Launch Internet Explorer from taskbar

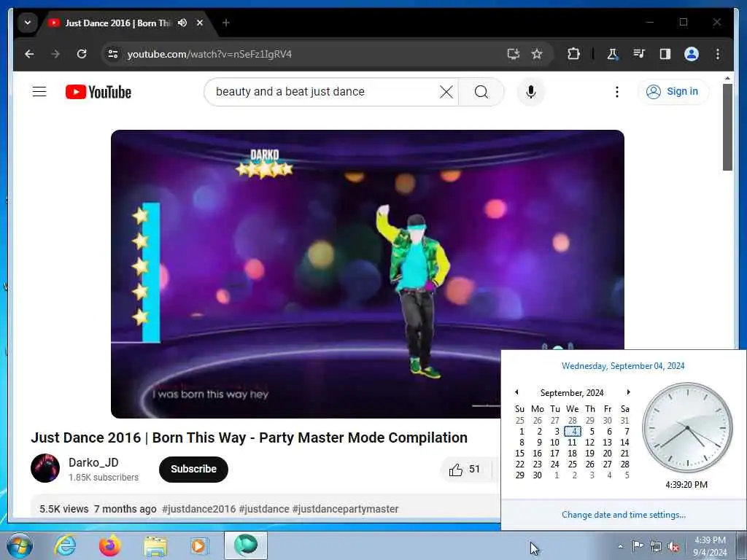(x=65, y=545)
